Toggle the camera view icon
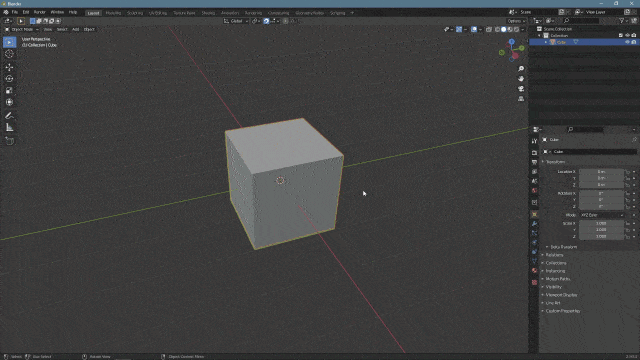This screenshot has height=360, width=640. point(521,89)
